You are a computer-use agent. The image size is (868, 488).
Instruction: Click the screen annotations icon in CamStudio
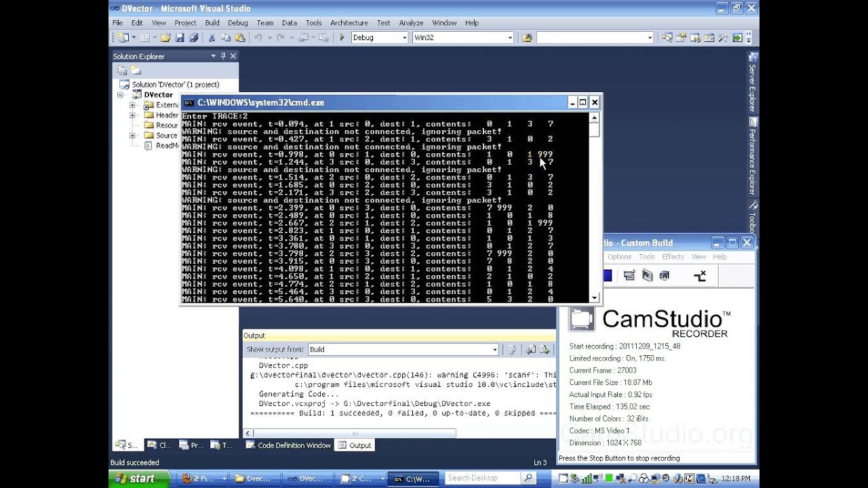pyautogui.click(x=629, y=275)
